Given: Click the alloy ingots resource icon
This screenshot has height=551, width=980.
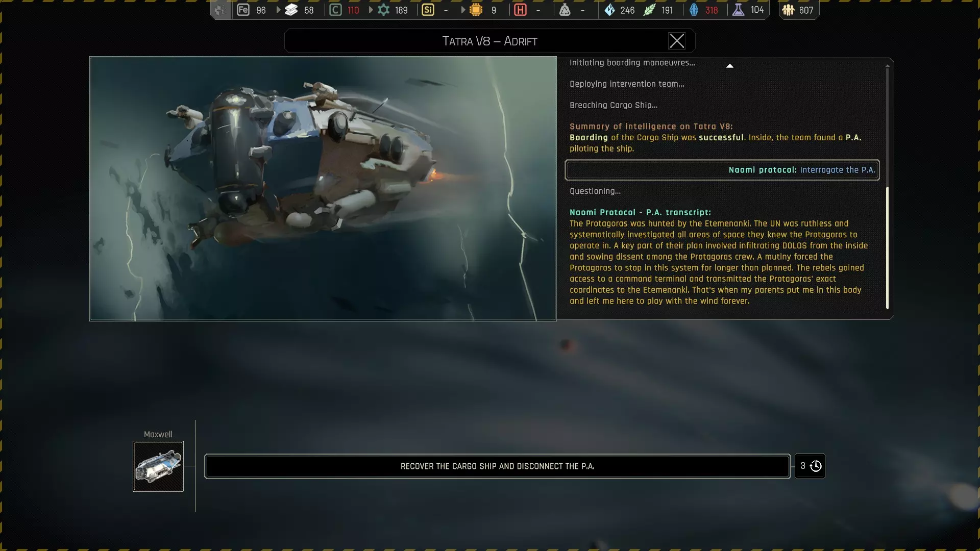Looking at the screenshot, I should (x=291, y=10).
